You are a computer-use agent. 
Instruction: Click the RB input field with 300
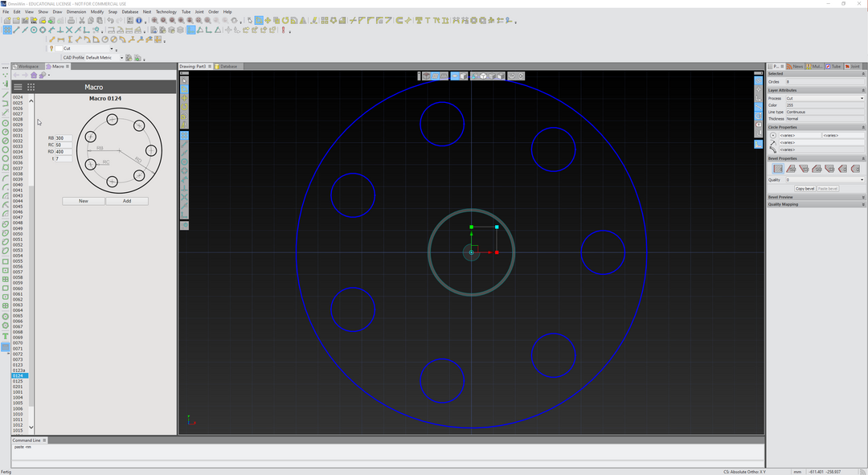click(x=63, y=138)
